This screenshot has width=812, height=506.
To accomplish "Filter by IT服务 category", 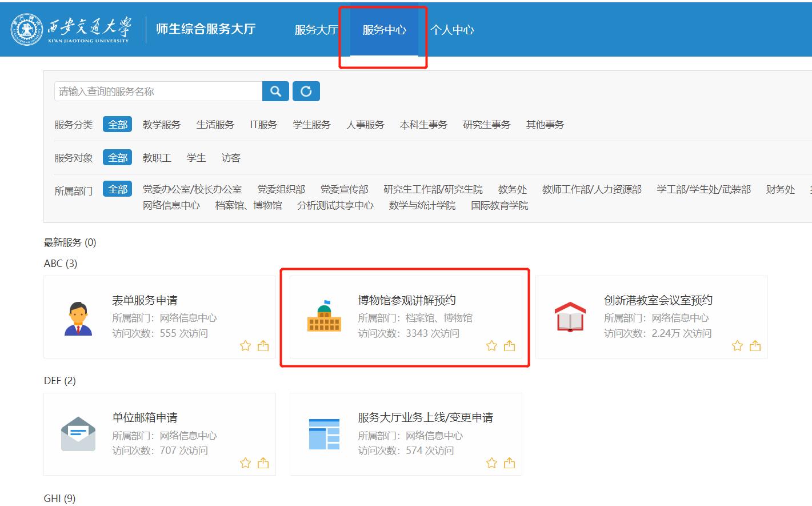I will pyautogui.click(x=263, y=125).
